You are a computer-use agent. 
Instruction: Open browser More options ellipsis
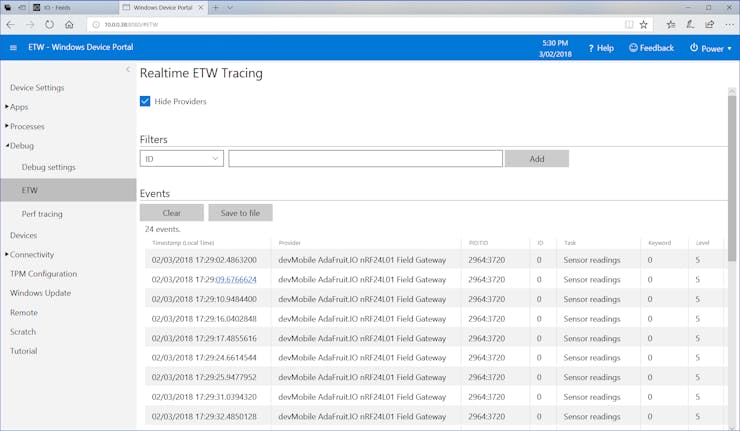click(729, 25)
